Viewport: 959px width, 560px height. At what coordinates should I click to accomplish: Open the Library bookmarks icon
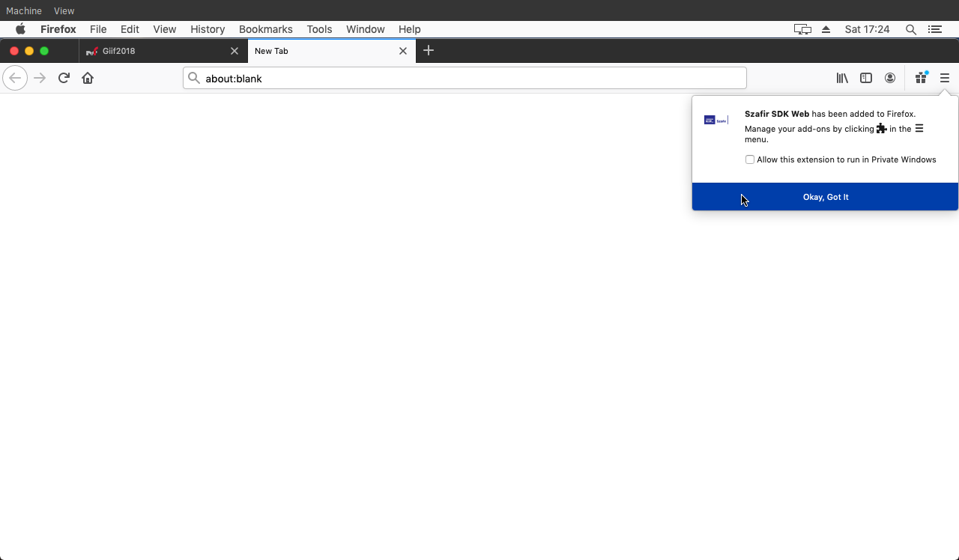tap(842, 78)
